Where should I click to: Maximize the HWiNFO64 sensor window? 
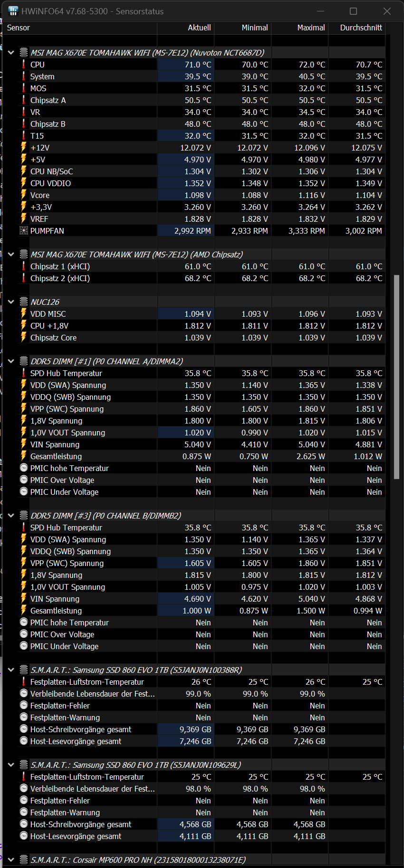[353, 11]
